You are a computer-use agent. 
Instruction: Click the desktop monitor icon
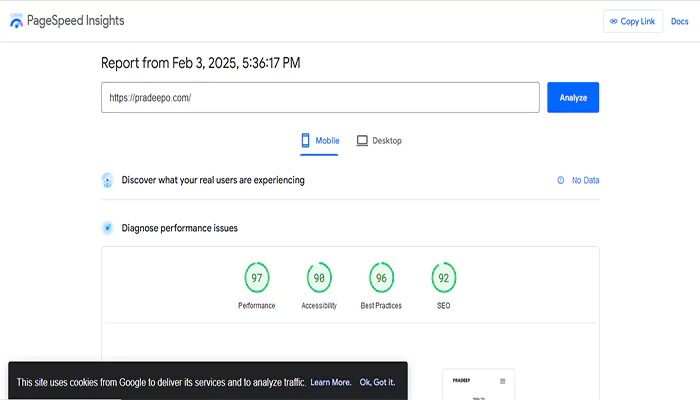(362, 141)
